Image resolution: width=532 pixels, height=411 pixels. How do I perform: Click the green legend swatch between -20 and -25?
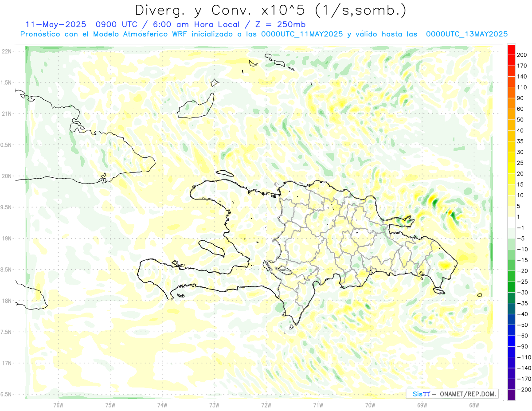coord(511,276)
